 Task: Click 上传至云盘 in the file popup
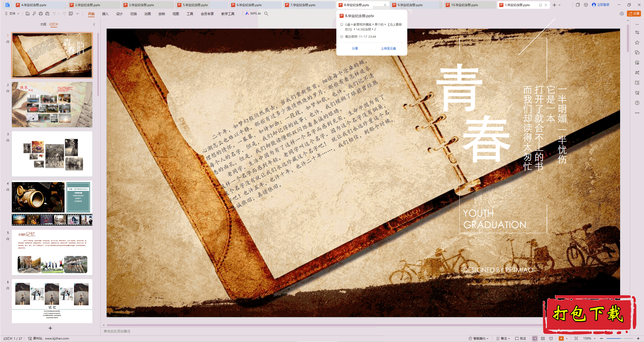388,49
